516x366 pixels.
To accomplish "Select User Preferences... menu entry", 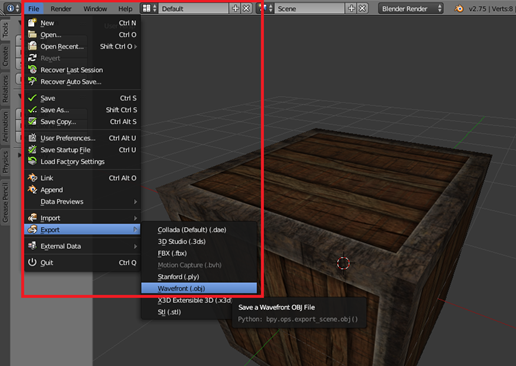I will tap(82, 138).
